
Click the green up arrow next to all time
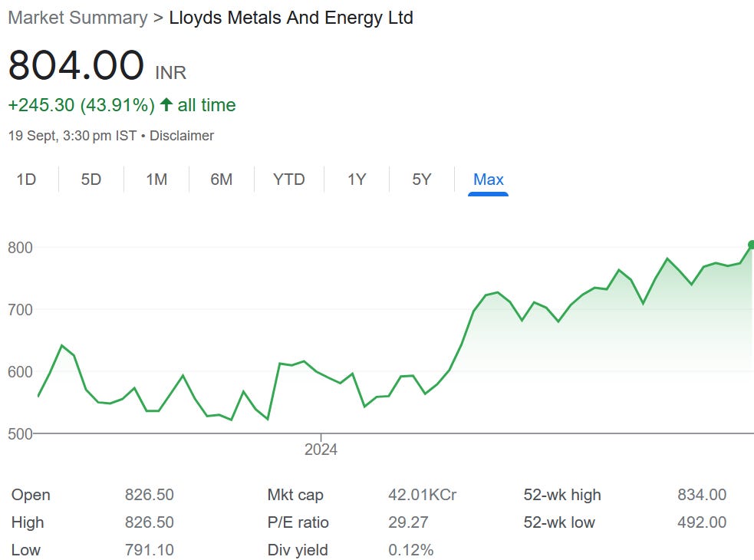click(x=166, y=104)
